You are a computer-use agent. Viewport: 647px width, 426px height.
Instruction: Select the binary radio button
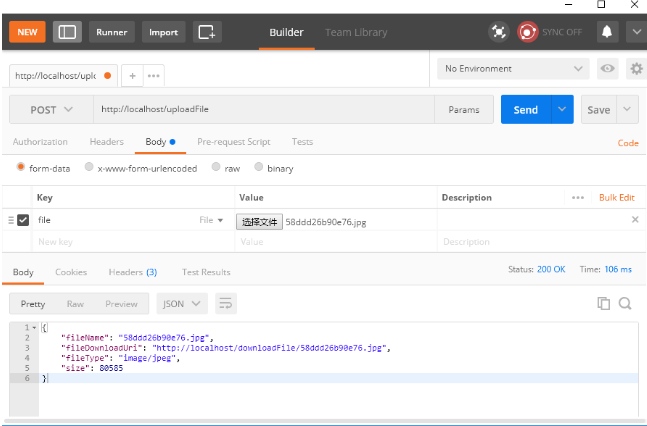[258, 167]
